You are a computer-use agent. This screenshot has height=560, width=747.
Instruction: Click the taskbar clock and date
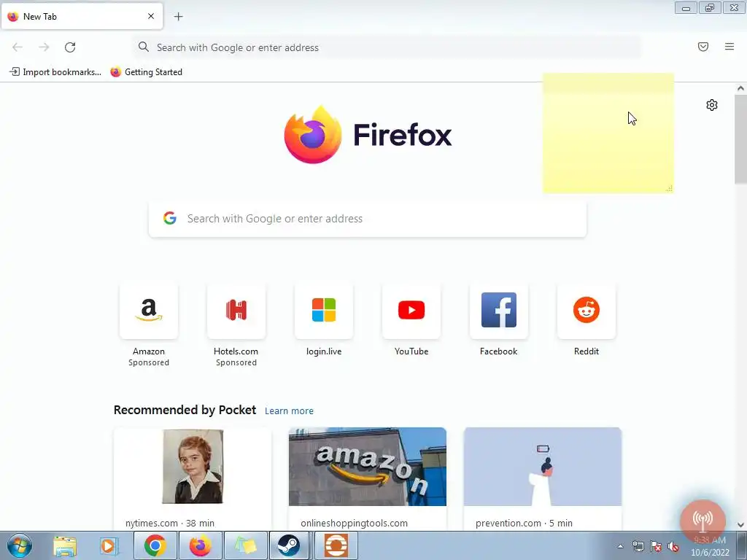coord(710,546)
